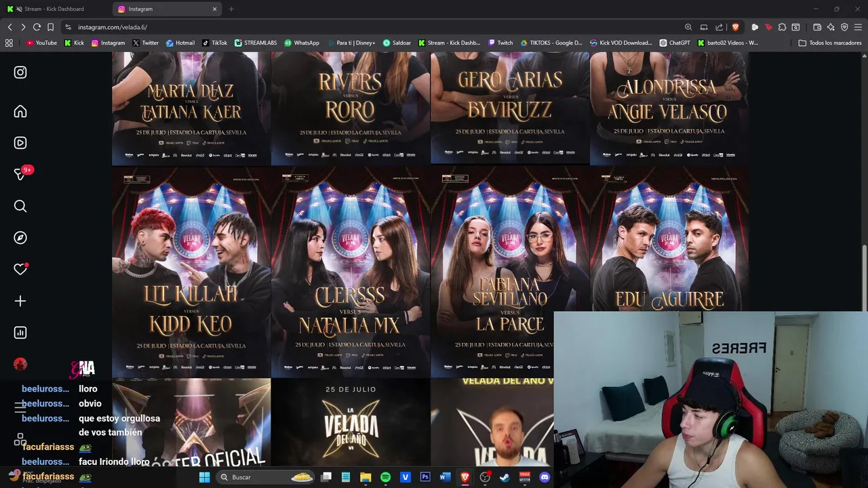
Task: Open TikTok bookmark
Action: (215, 43)
